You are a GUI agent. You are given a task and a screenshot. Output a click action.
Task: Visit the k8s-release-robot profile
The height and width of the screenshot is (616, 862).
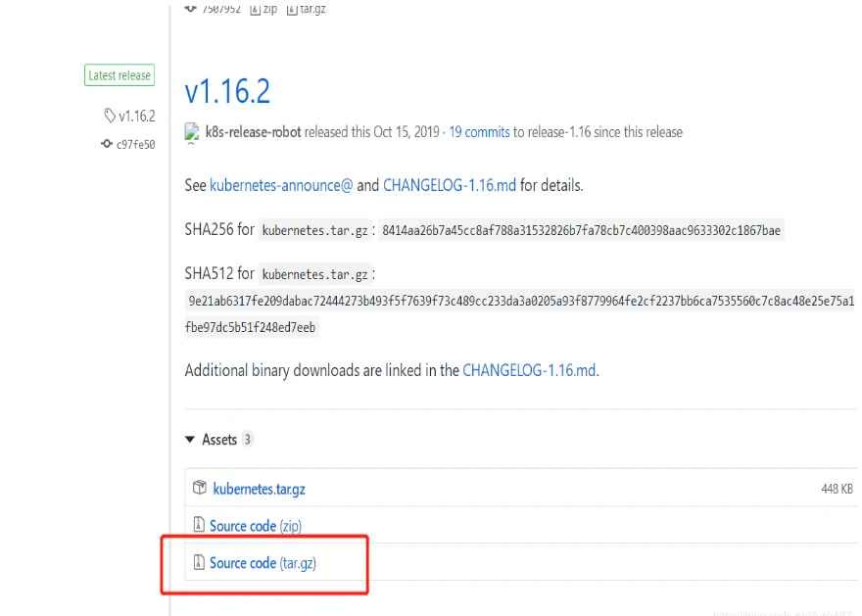(x=253, y=132)
